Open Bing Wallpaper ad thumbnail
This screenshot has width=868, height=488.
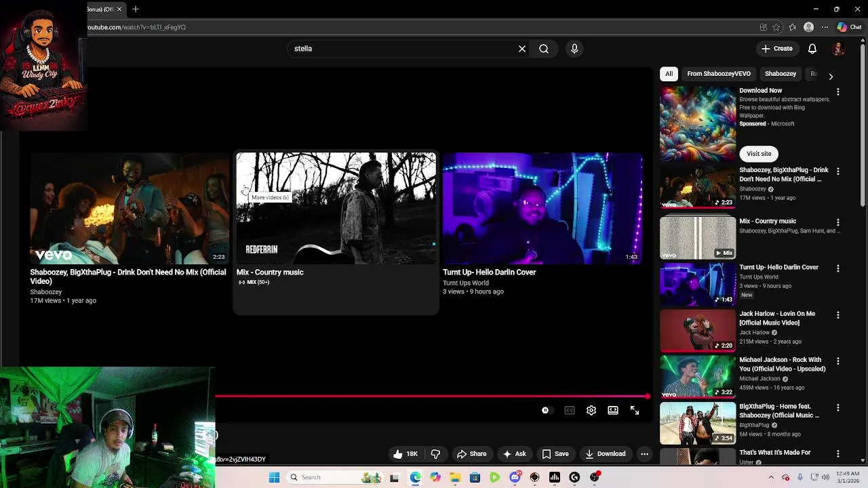698,123
